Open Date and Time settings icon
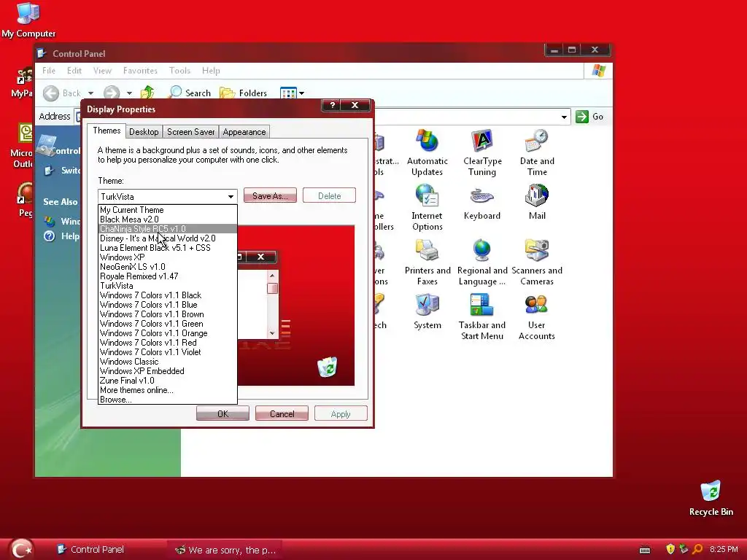The width and height of the screenshot is (747, 560). [537, 152]
